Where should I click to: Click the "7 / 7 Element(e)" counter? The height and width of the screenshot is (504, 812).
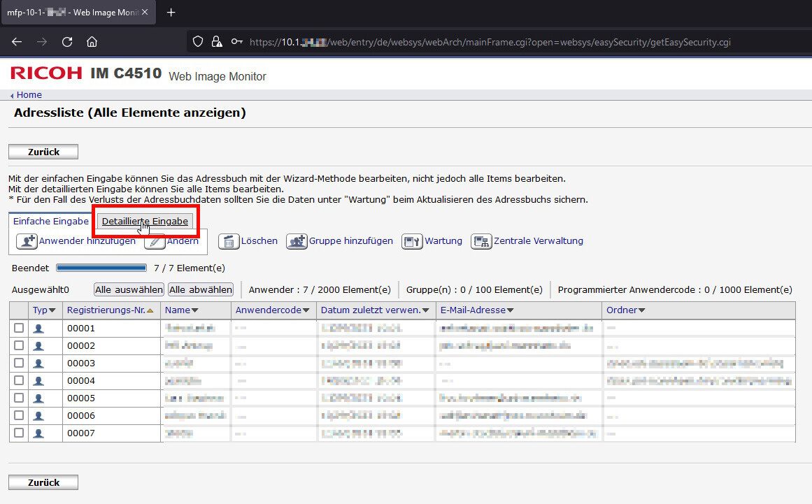pos(190,268)
